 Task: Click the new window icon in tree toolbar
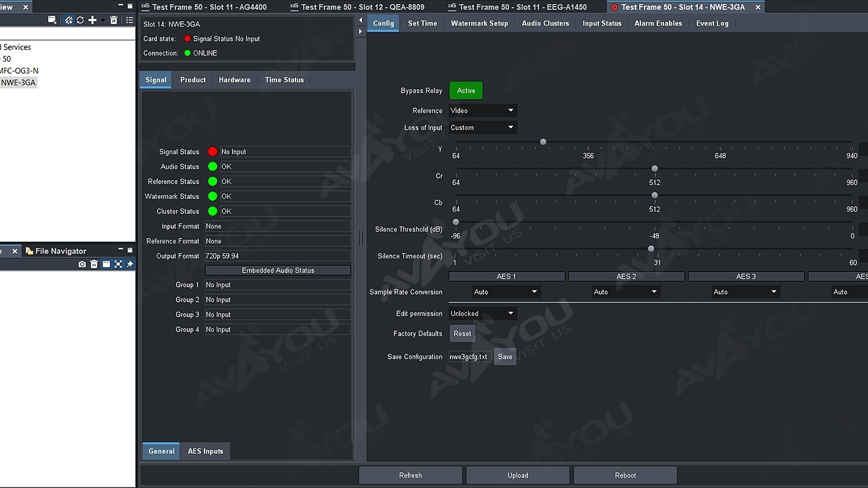[52, 20]
